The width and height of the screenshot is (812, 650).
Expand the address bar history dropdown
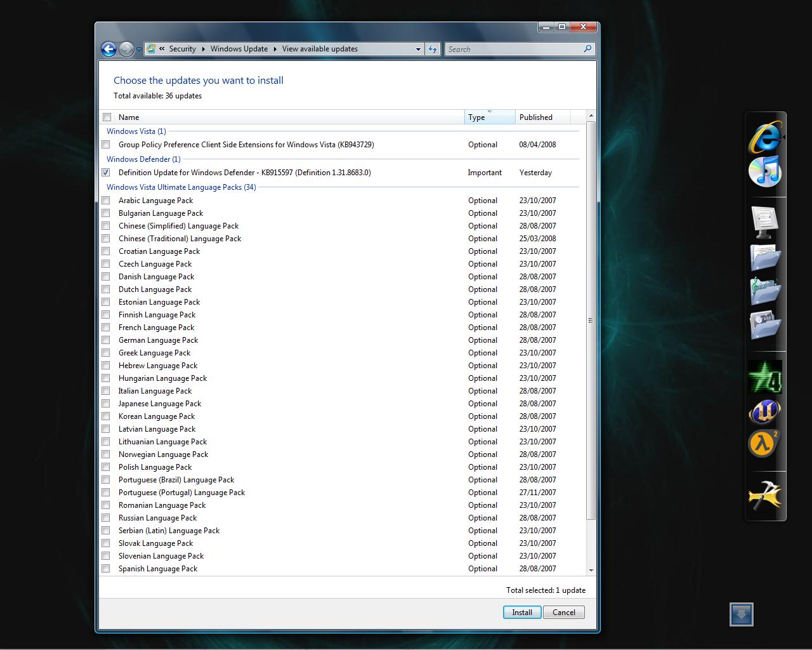418,49
